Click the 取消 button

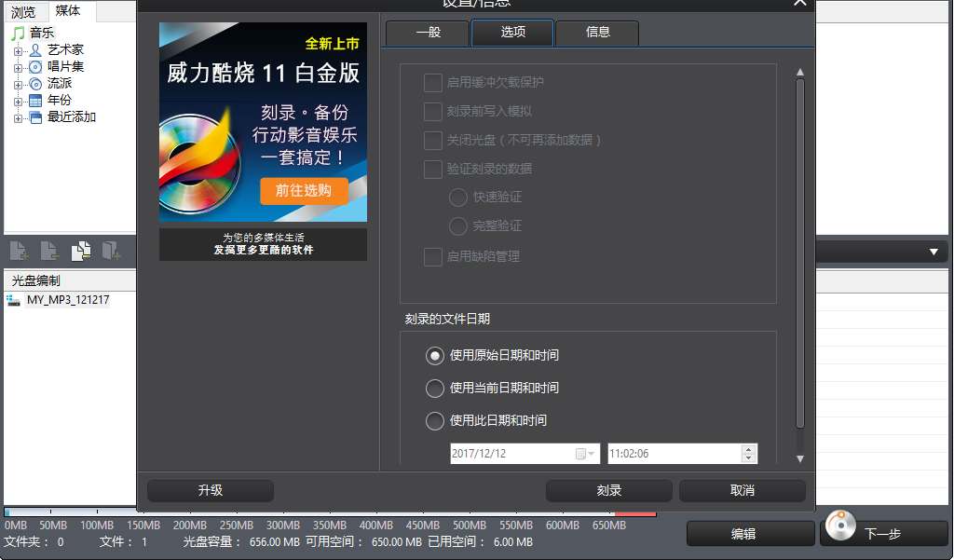743,491
